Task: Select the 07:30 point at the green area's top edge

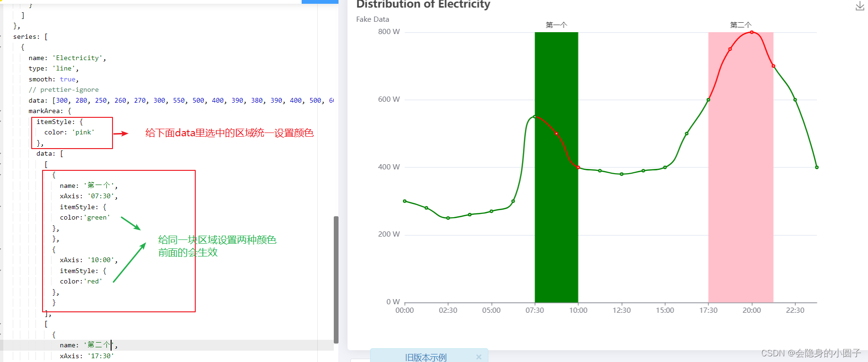Action: [535, 116]
